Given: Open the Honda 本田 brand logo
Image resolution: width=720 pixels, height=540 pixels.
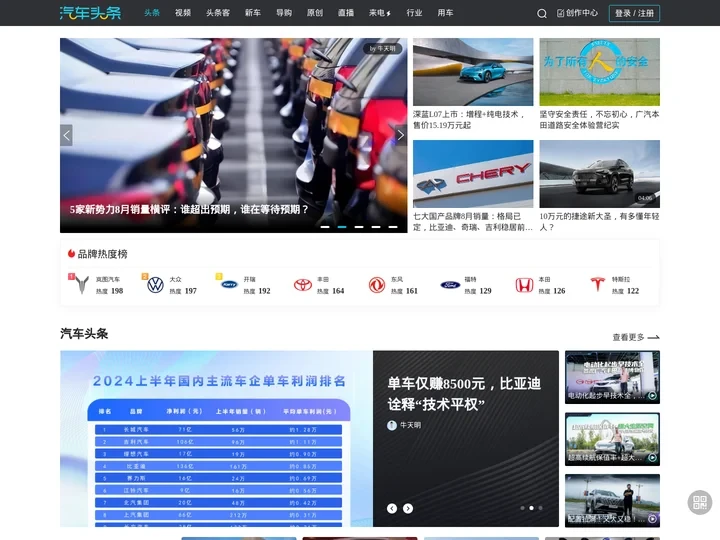Looking at the screenshot, I should pos(524,285).
